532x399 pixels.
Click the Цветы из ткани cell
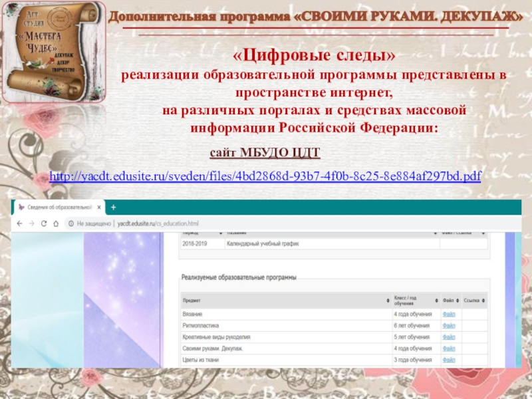pyautogui.click(x=287, y=360)
